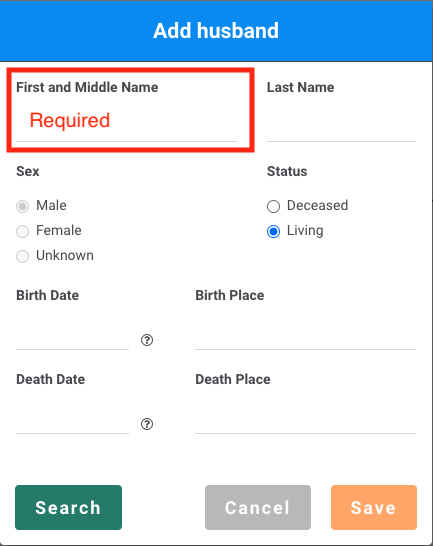Open the Birth Date help icon
This screenshot has width=433, height=546.
point(147,340)
